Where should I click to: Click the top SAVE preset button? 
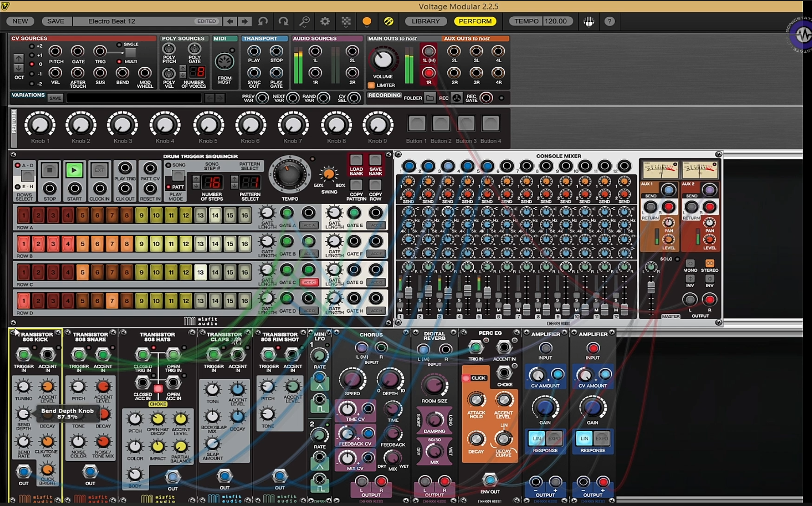[55, 21]
